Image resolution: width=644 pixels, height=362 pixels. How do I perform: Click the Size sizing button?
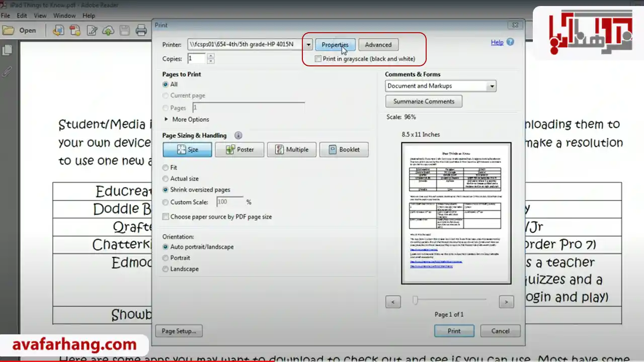(187, 150)
